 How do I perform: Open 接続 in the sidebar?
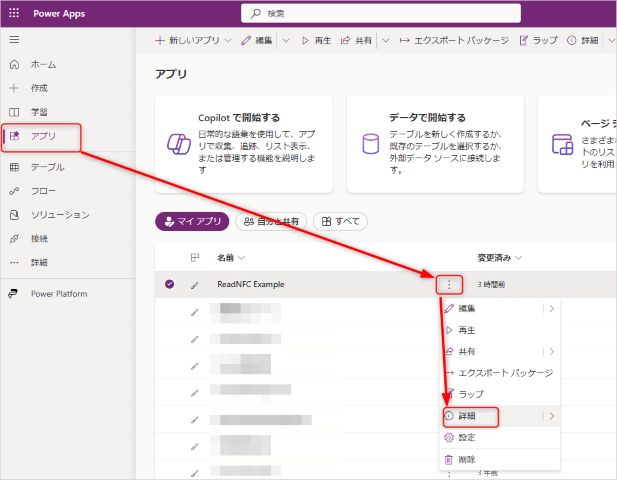coord(39,239)
